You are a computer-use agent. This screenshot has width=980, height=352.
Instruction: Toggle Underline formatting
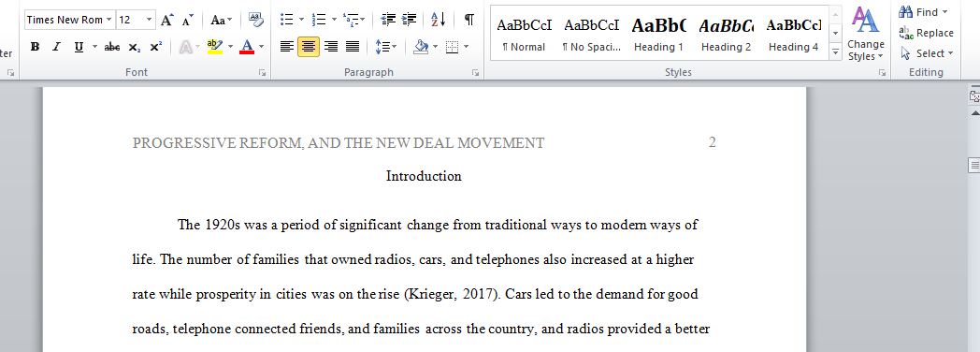click(79, 47)
